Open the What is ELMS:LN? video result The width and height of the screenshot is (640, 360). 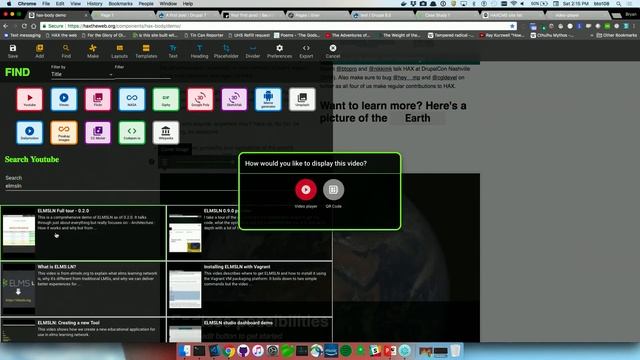coord(83,289)
